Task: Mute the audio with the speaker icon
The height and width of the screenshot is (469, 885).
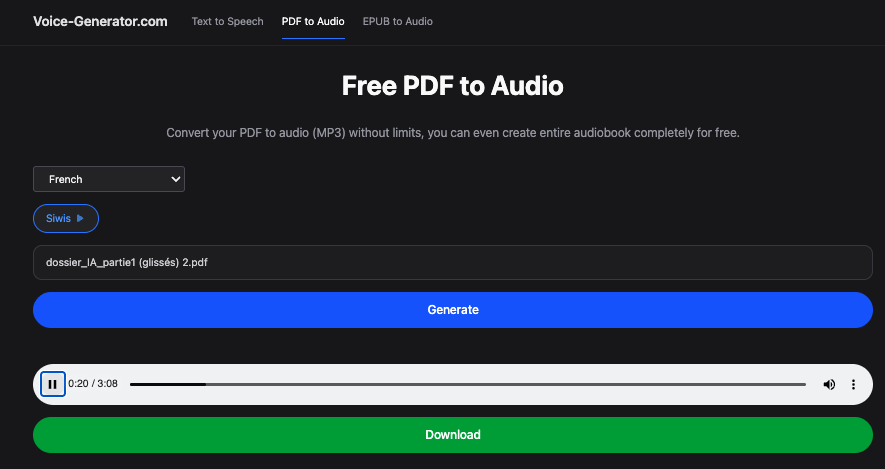Action: coord(829,384)
